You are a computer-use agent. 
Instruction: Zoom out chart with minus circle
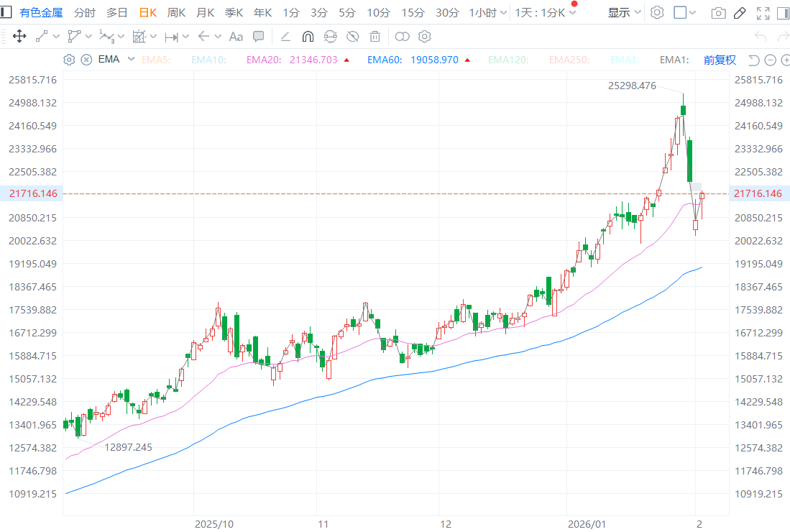pos(771,60)
